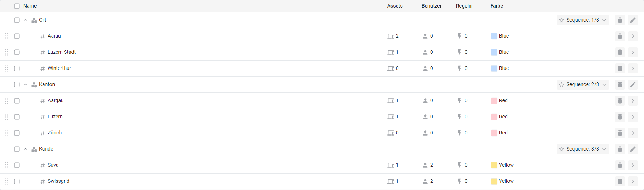644x190 pixels.
Task: Click the Benutzer column header
Action: point(431,6)
